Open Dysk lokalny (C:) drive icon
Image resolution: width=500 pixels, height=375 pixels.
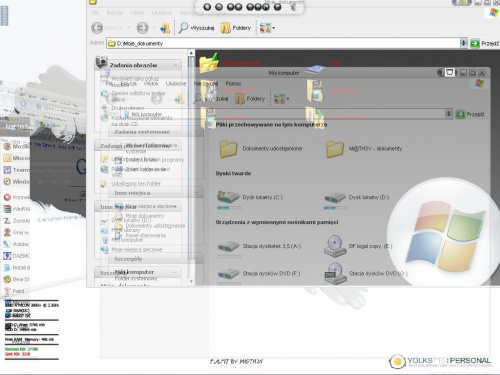click(228, 197)
